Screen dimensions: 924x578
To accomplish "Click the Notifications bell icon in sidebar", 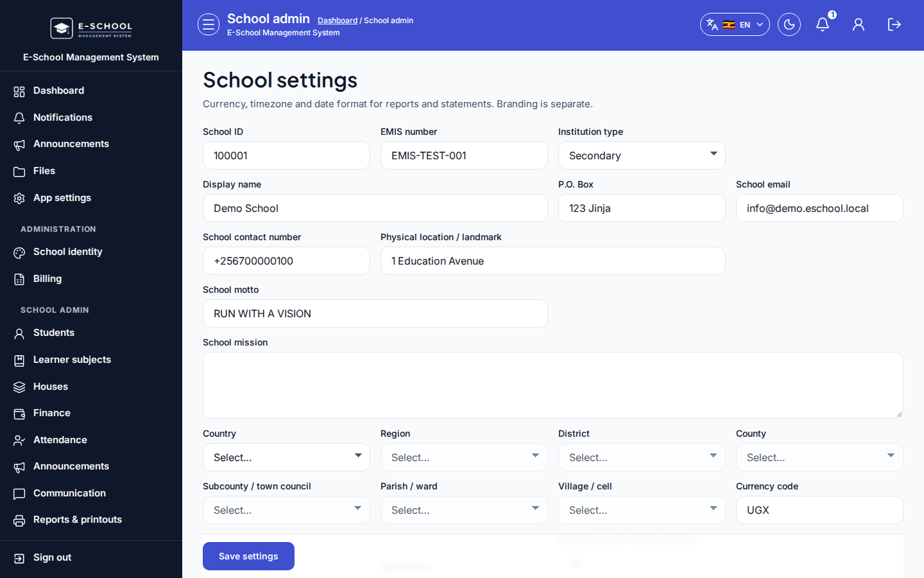I will [x=19, y=118].
